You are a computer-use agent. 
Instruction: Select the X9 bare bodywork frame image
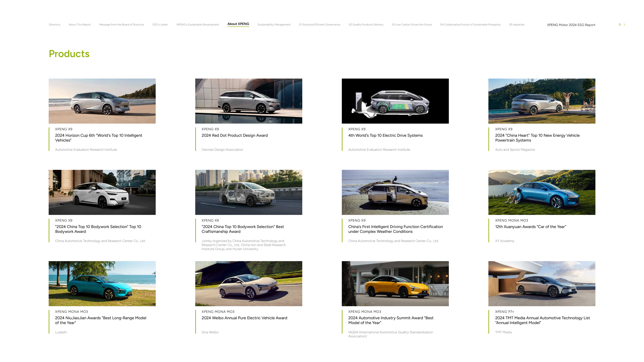click(248, 192)
